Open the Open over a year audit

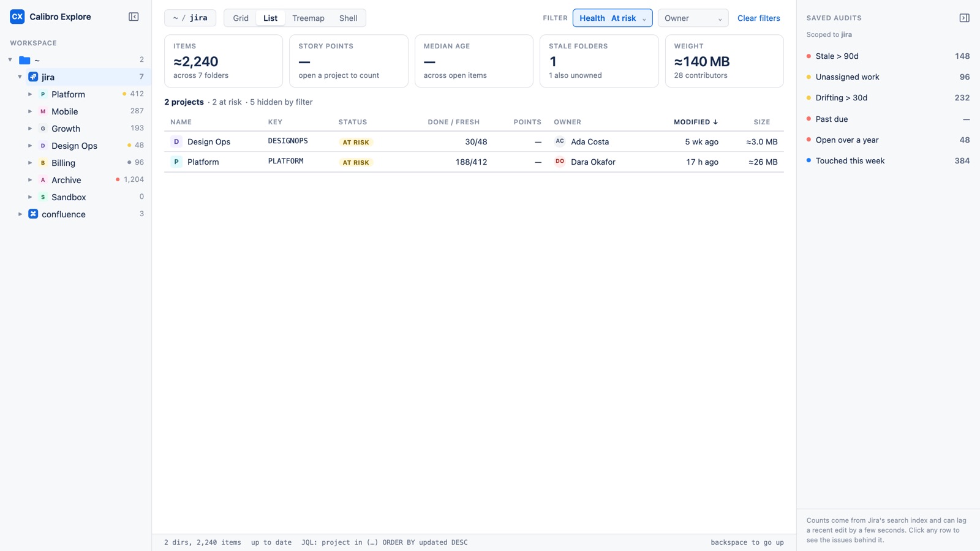coord(888,140)
